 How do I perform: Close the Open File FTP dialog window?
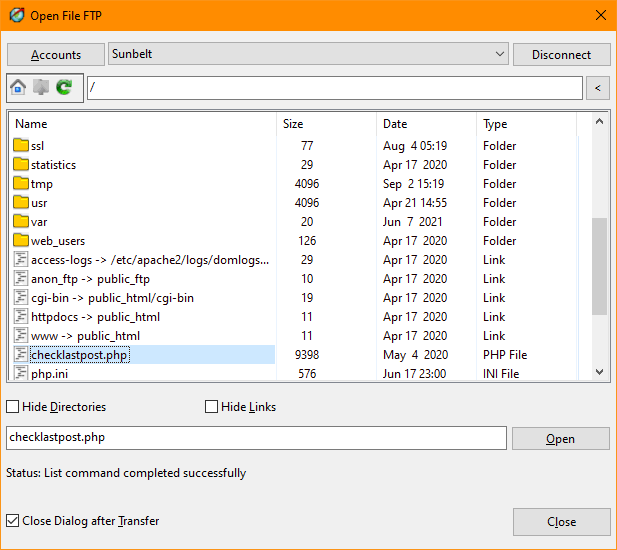[601, 15]
